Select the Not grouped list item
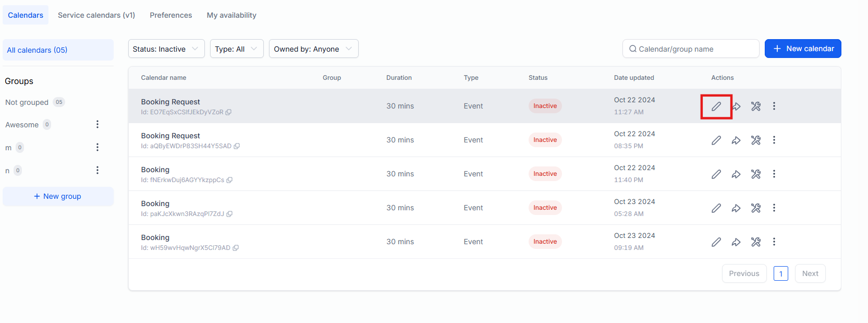Image resolution: width=868 pixels, height=323 pixels. click(x=27, y=102)
